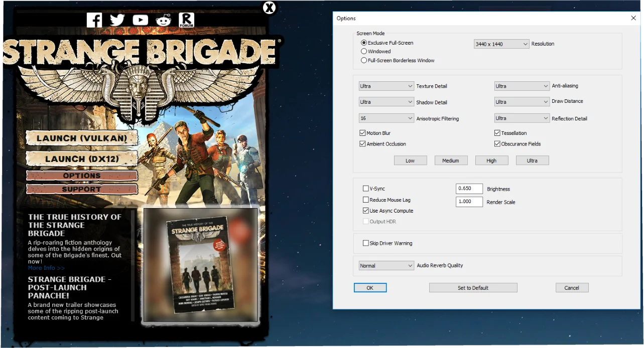Toggle the Obscurance Fields checkbox
Screen dimensions: 644x348
[497, 144]
